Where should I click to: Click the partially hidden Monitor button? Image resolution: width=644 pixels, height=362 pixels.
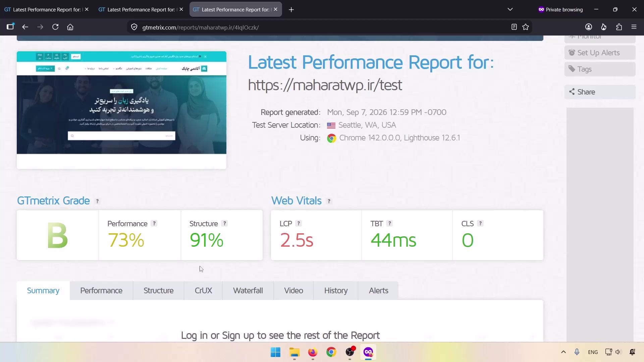600,39
